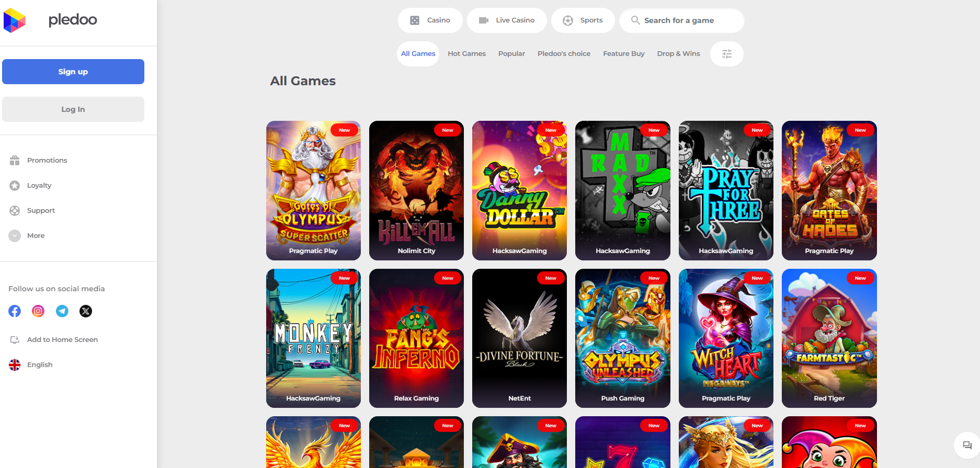The height and width of the screenshot is (468, 980).
Task: Click the New badge on Kill Em All
Action: (448, 130)
